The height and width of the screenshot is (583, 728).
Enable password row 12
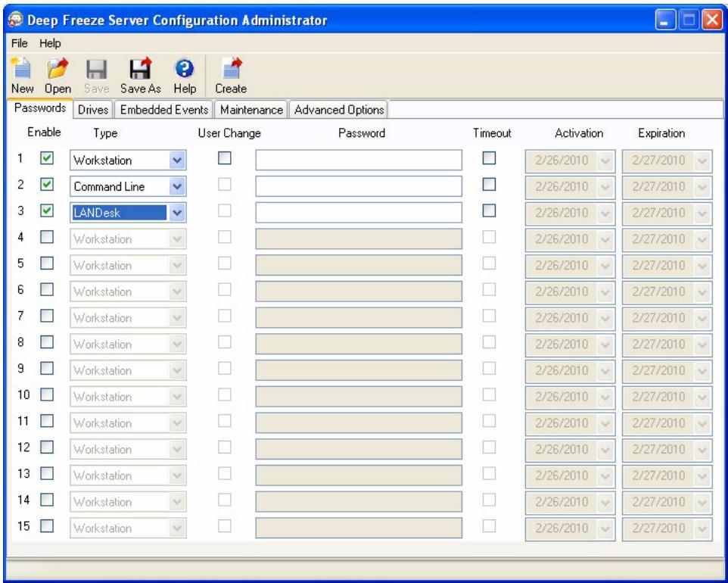point(47,447)
